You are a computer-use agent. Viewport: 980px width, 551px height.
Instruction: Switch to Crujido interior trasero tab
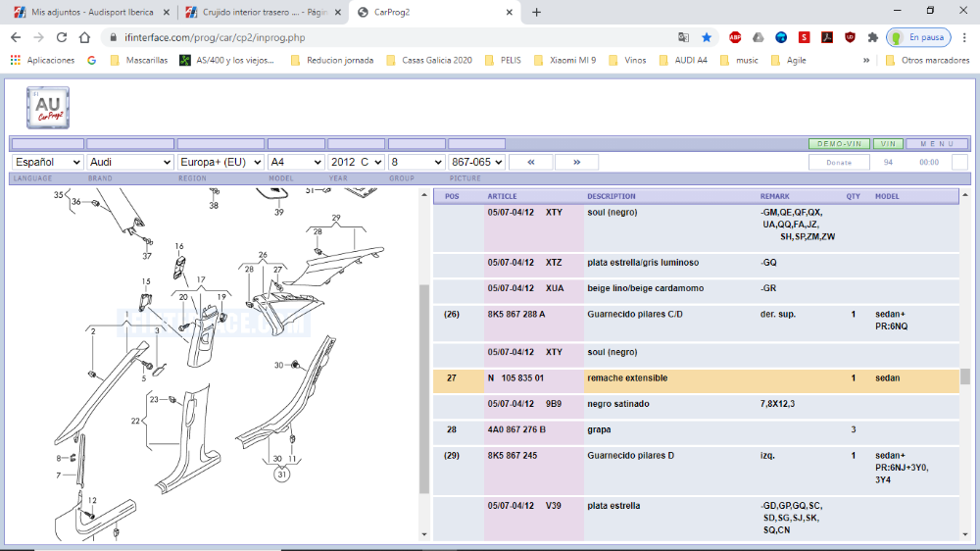[263, 12]
